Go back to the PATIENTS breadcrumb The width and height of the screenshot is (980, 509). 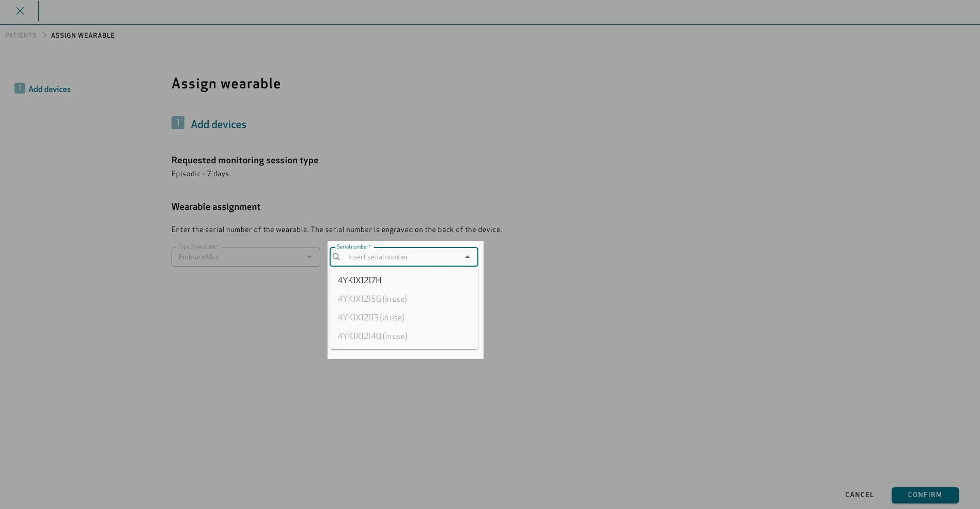pyautogui.click(x=21, y=36)
